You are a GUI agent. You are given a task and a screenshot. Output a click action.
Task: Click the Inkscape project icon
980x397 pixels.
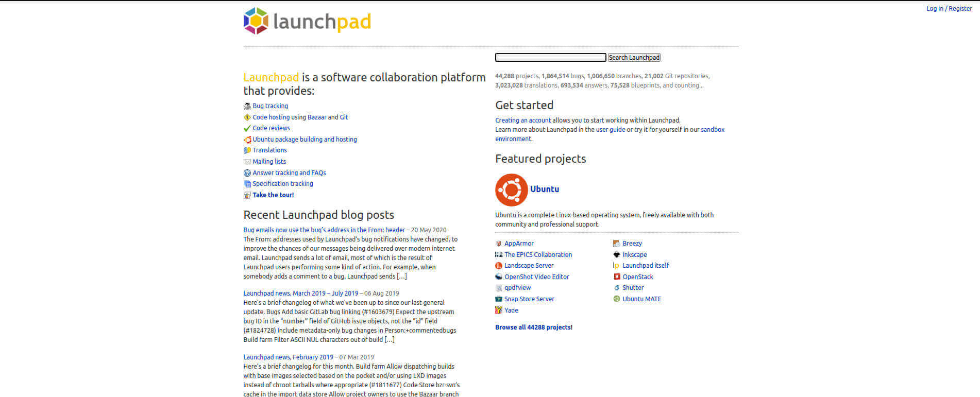[617, 255]
